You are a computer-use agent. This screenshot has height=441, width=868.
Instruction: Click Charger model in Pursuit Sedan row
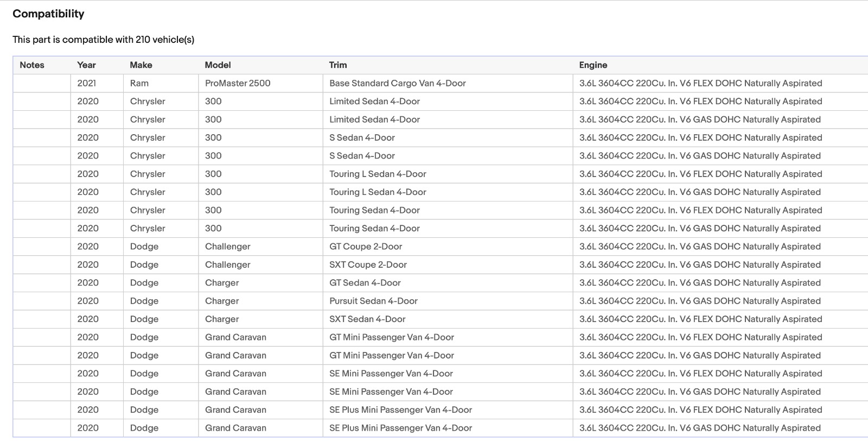(x=222, y=301)
